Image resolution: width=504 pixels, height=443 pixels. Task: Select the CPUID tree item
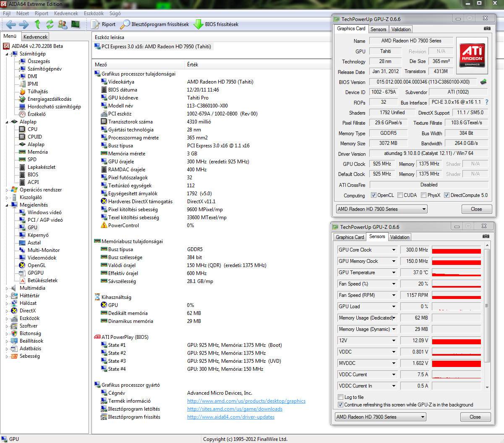coord(30,137)
